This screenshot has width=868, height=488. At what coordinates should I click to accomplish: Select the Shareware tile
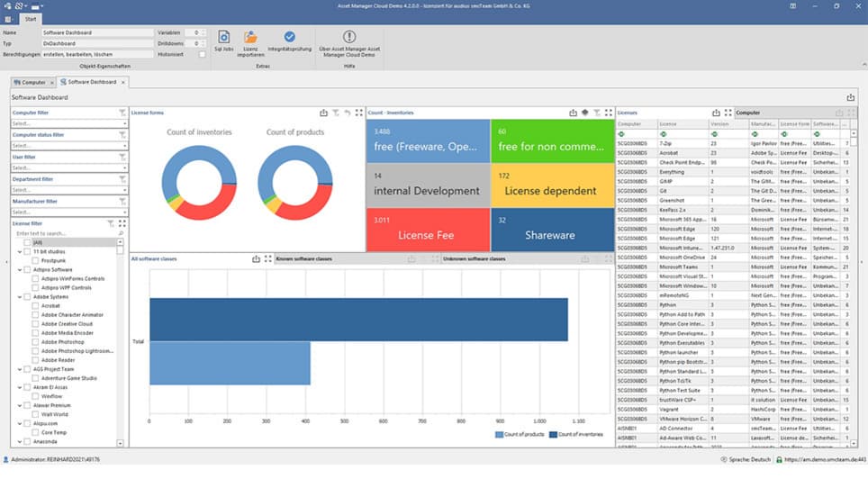(x=553, y=230)
